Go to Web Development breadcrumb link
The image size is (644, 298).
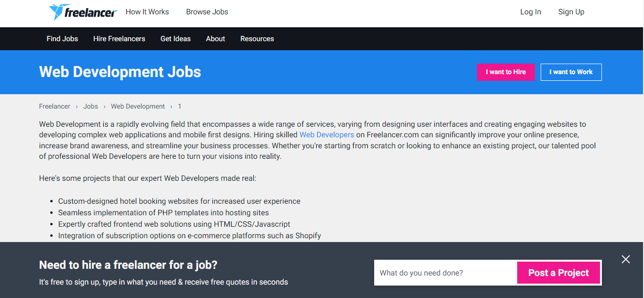138,107
